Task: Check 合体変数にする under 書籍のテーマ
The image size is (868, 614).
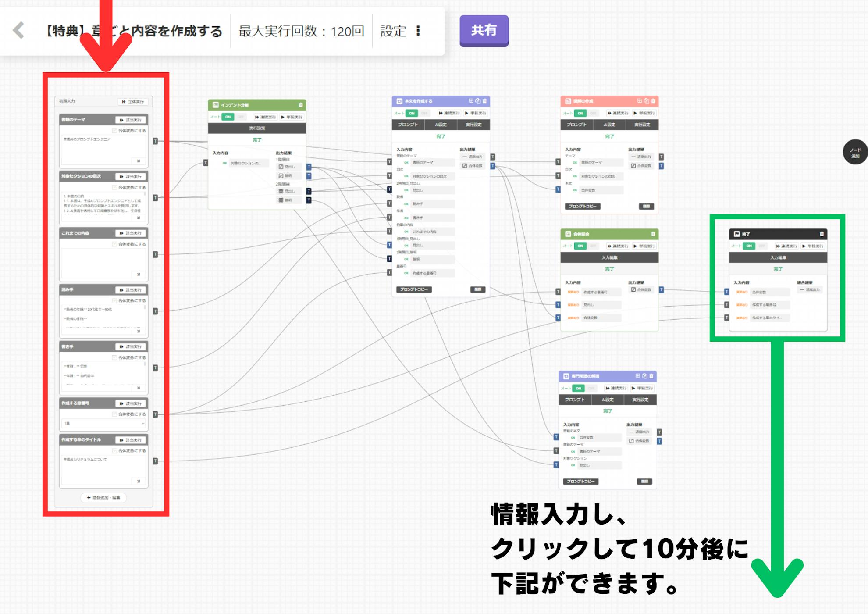Action: coord(115,131)
